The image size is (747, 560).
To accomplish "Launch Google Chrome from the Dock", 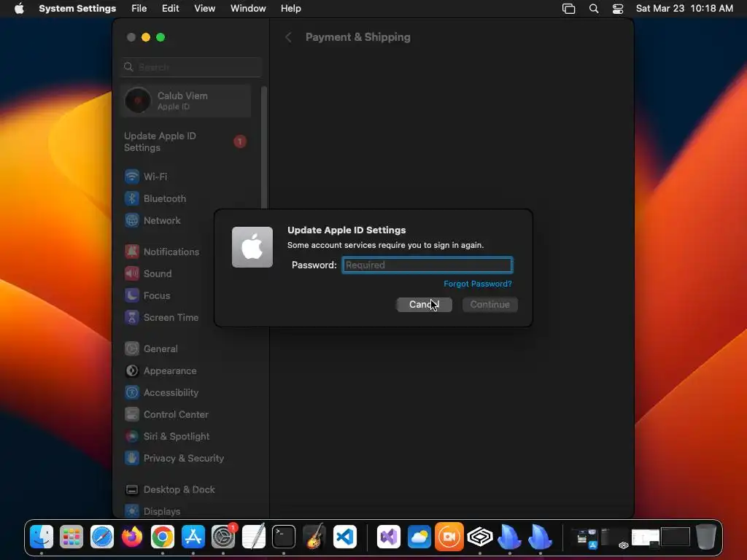I will pyautogui.click(x=163, y=537).
